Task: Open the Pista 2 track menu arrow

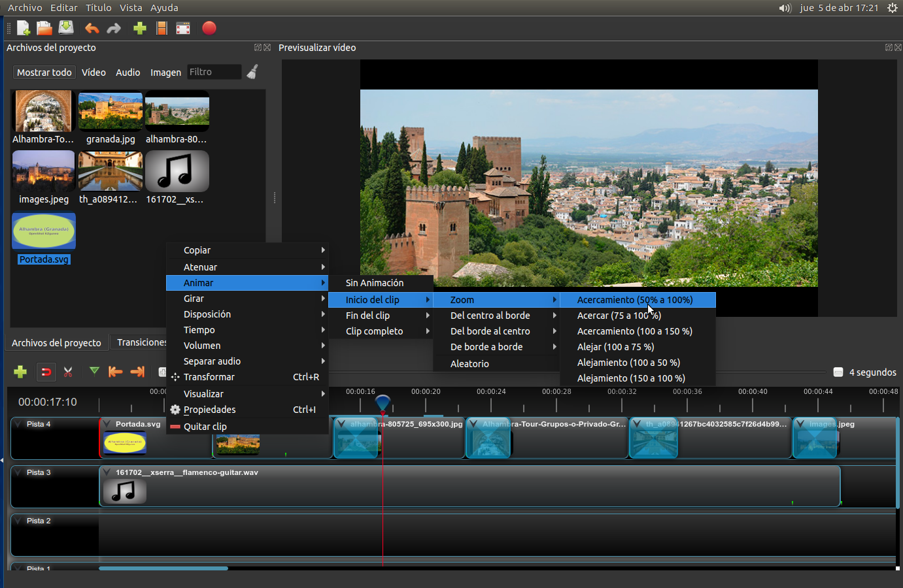Action: click(18, 521)
